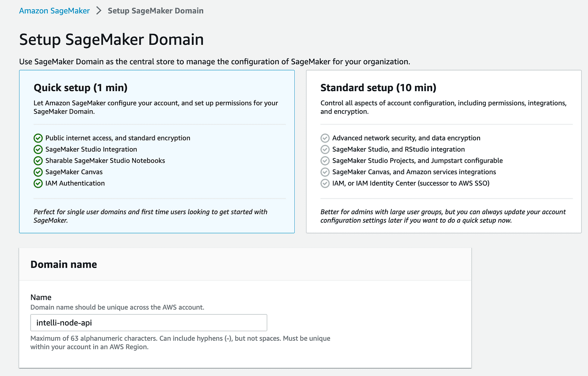
Task: Click 'Use SageMaker Domain as the central store' text
Action: pos(215,61)
